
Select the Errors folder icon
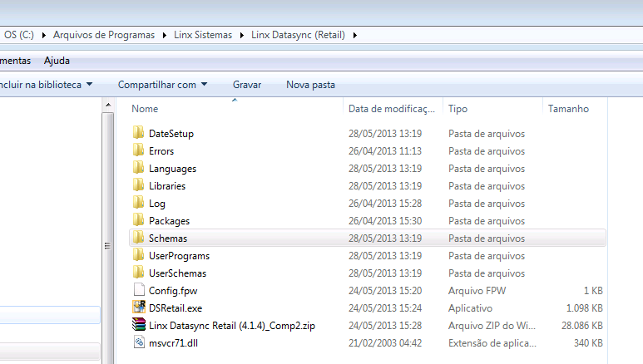139,150
